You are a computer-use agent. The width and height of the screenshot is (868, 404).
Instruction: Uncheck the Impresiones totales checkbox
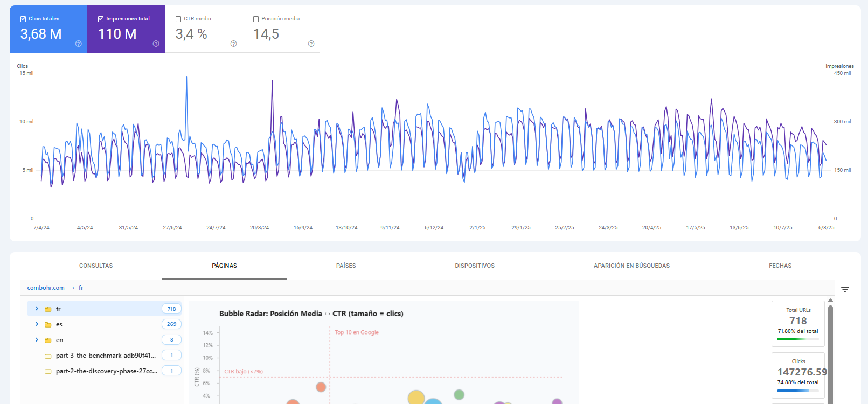click(x=101, y=19)
